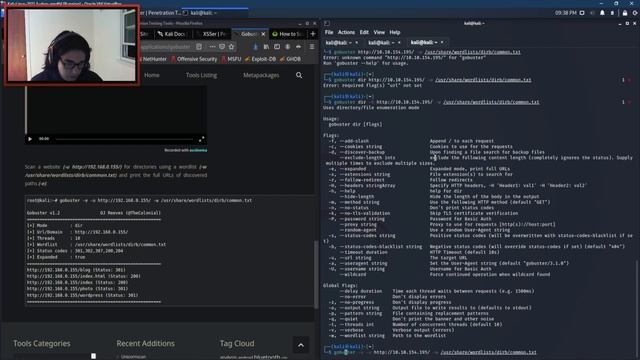
Task: Bookmark this page with star icon
Action: pyautogui.click(x=231, y=47)
